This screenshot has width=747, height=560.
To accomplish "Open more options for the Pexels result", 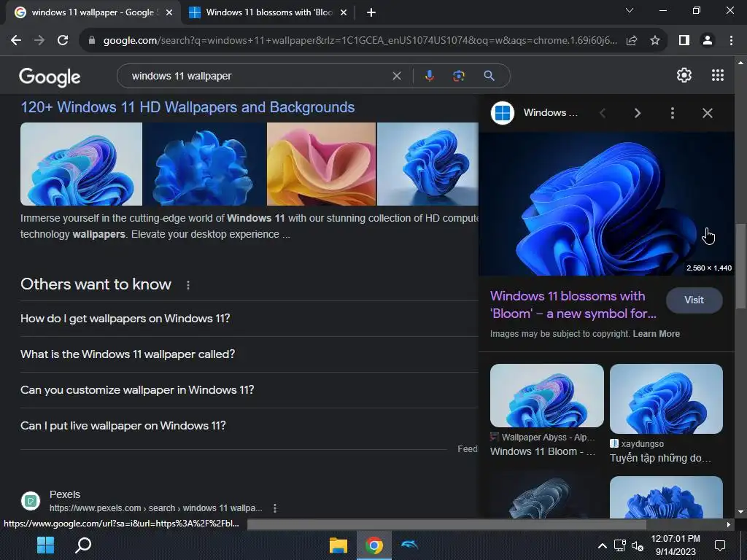I will [x=275, y=508].
